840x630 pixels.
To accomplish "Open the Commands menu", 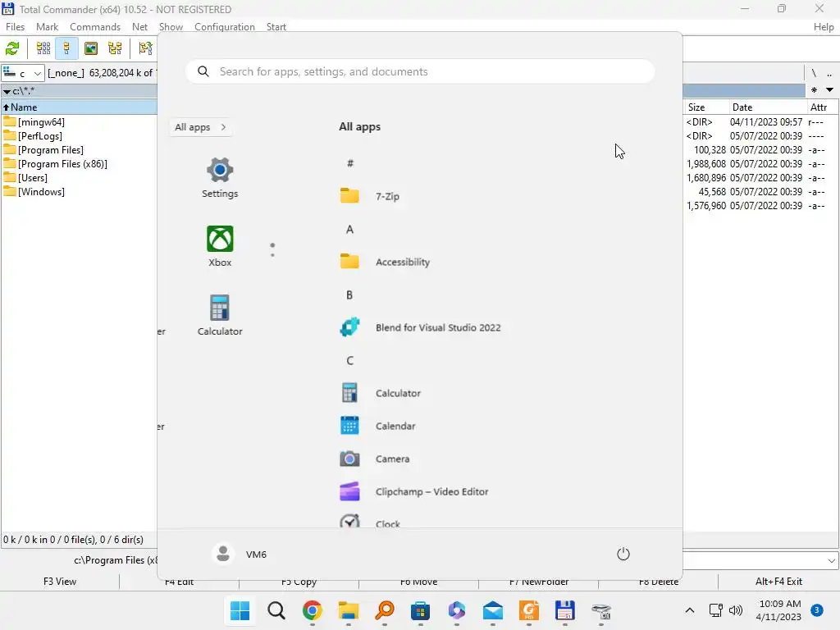I will coord(95,27).
